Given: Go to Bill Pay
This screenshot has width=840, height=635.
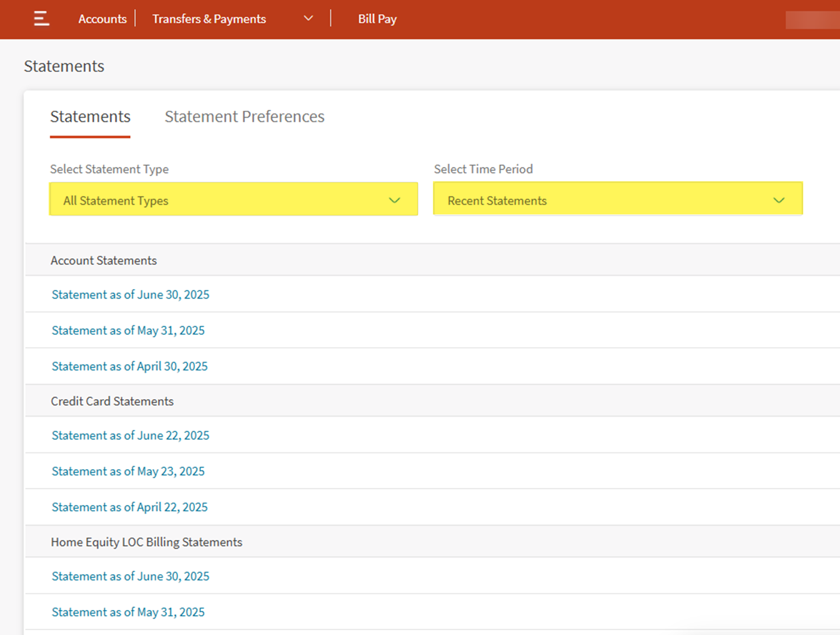Looking at the screenshot, I should pos(377,19).
